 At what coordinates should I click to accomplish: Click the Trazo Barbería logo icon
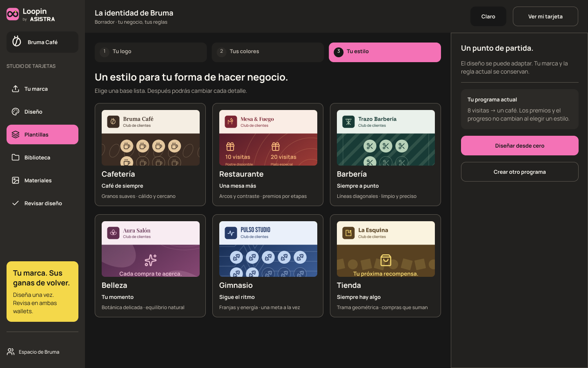(x=348, y=122)
